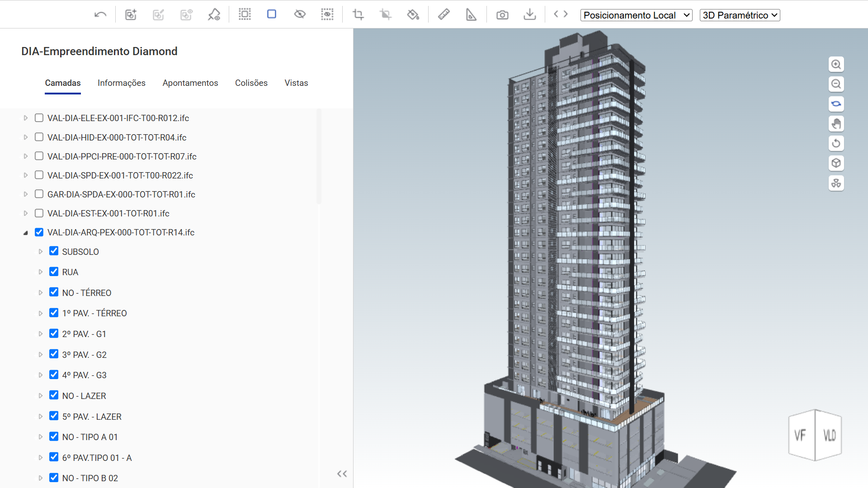The image size is (868, 488).
Task: Click the VLD face of view cube
Action: [x=829, y=435]
